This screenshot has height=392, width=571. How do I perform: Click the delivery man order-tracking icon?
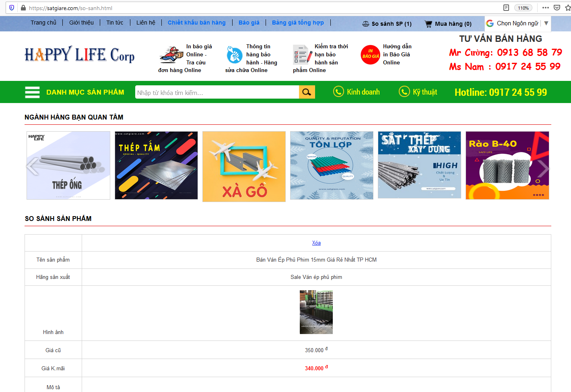171,55
